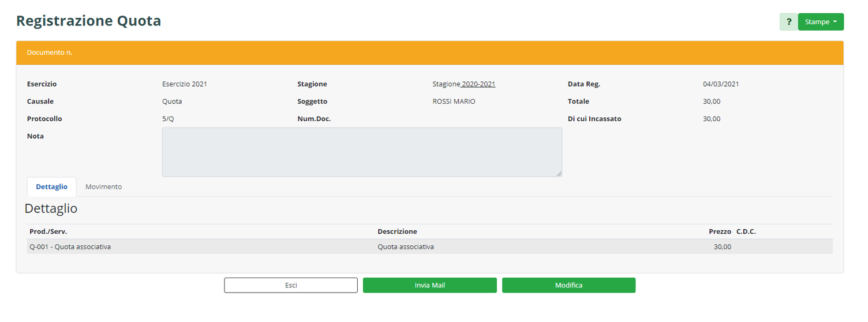Click the orange Documento n. header bar
The width and height of the screenshot is (868, 322).
pyautogui.click(x=429, y=53)
